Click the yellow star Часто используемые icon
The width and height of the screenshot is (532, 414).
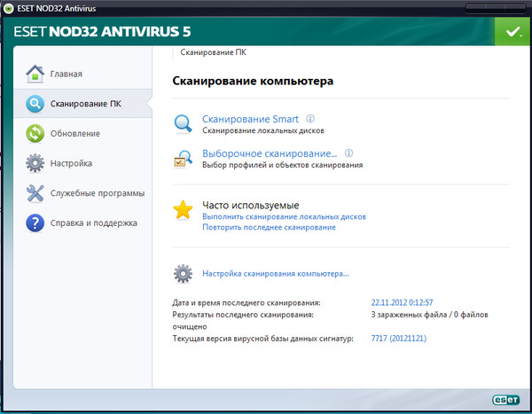pos(183,210)
